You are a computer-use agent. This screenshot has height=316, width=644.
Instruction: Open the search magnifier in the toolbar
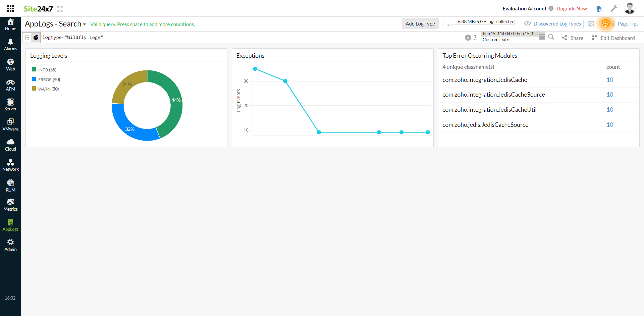(x=551, y=37)
